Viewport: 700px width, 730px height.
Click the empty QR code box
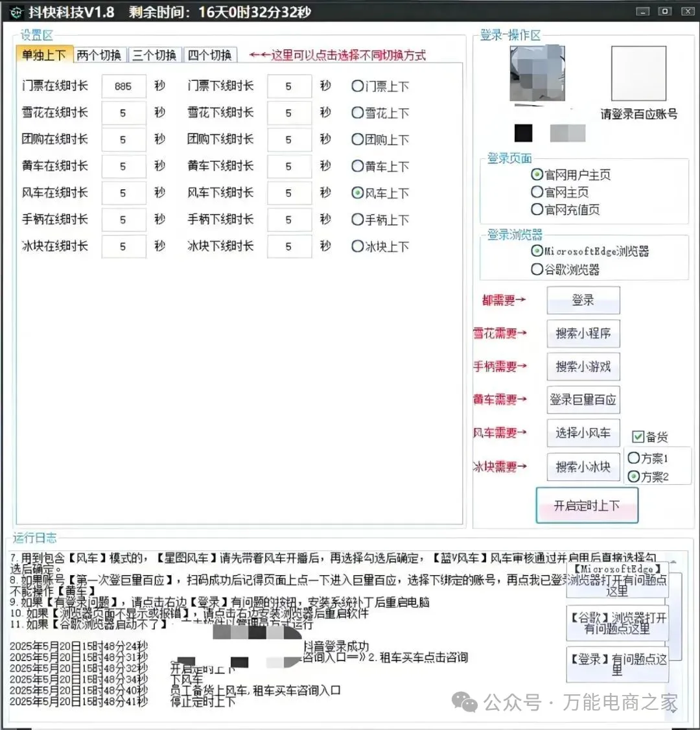tap(638, 74)
